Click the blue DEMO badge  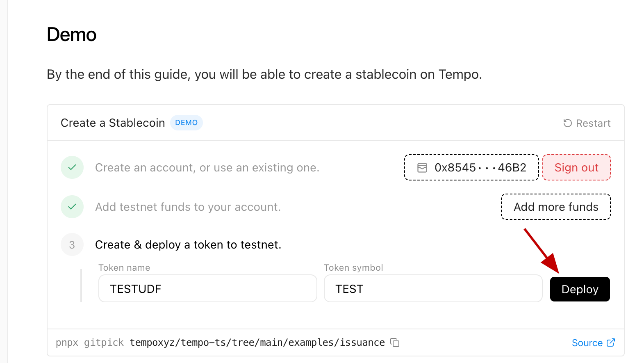(186, 123)
